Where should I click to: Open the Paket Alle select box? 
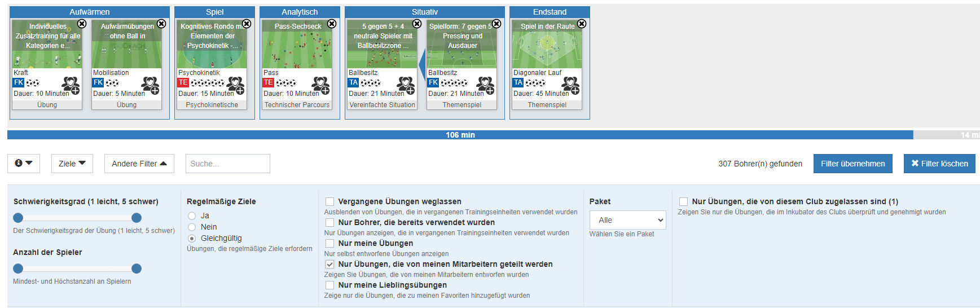pos(627,220)
